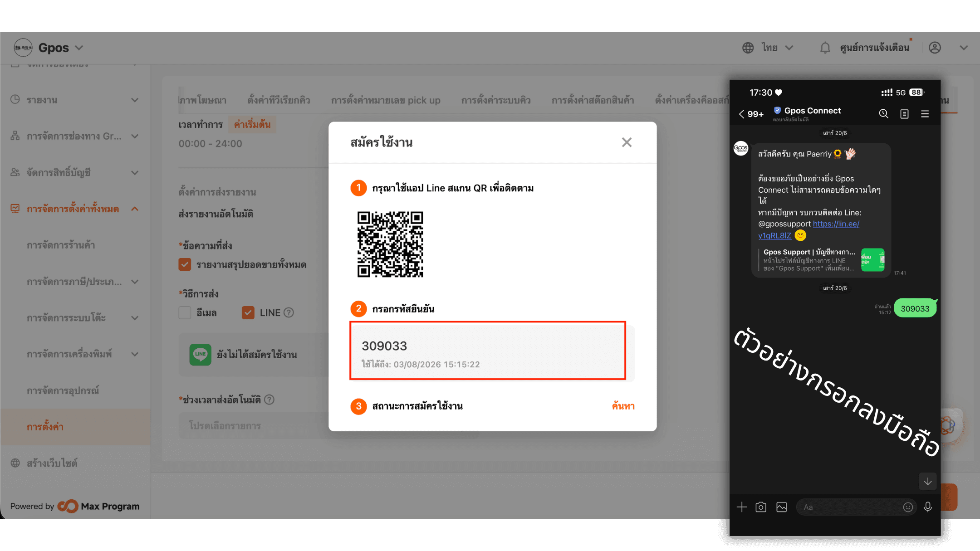The image size is (980, 551).
Task: Collapse การจัดการตั้งค่าทั้งหมด section
Action: coord(135,209)
